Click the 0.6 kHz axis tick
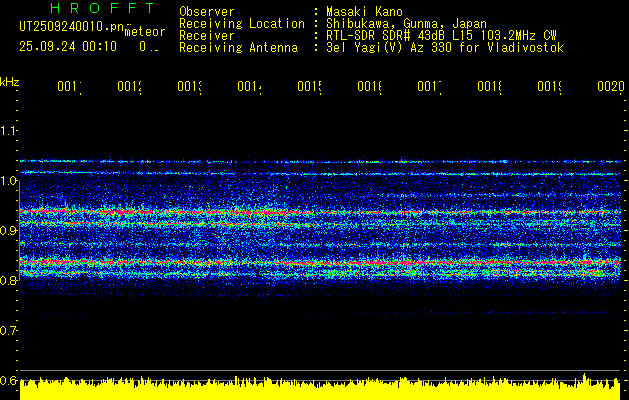The width and height of the screenshot is (629, 400). coord(9,380)
